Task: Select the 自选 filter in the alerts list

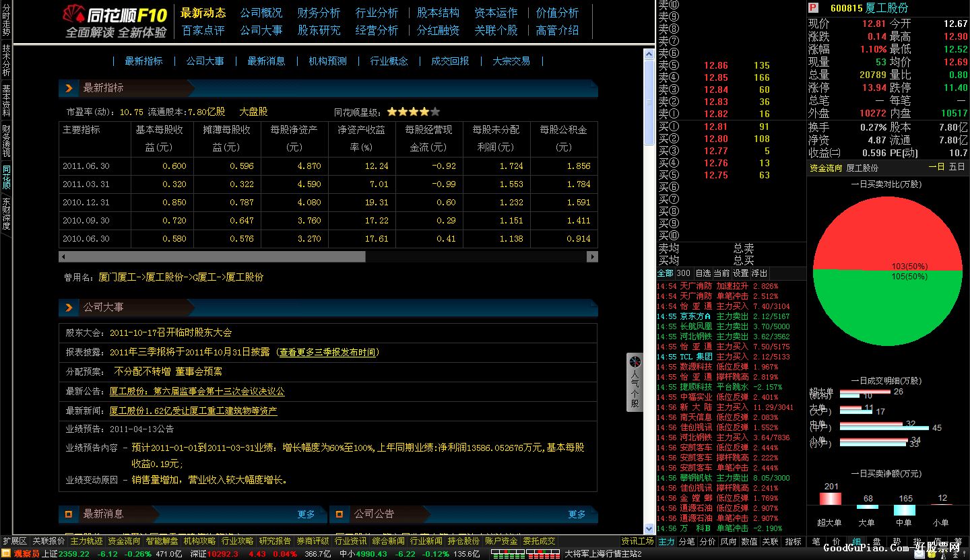Action: (x=703, y=273)
